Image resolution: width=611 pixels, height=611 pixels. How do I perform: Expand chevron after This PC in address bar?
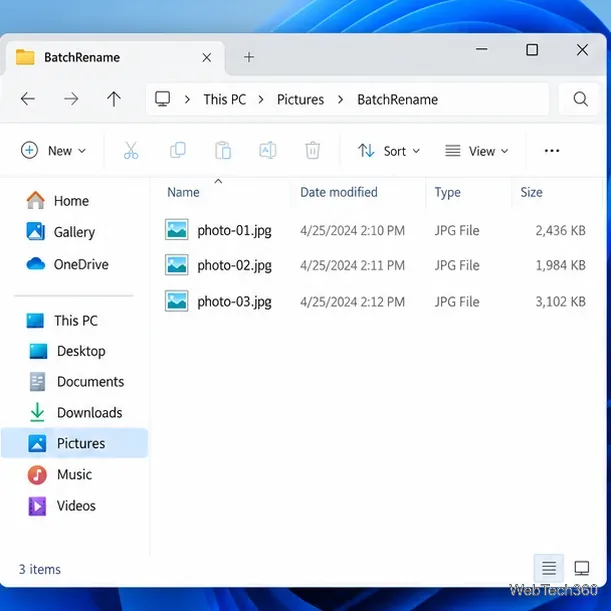(x=261, y=99)
